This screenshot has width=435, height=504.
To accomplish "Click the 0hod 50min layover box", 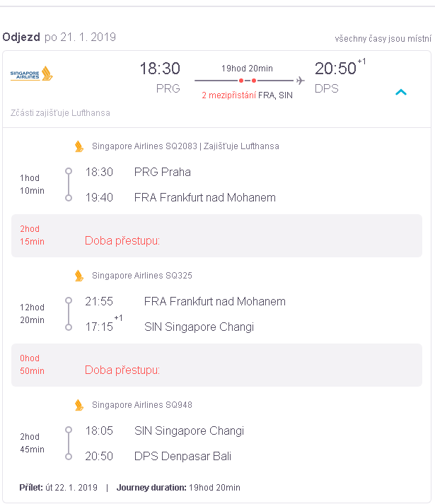I will click(216, 365).
